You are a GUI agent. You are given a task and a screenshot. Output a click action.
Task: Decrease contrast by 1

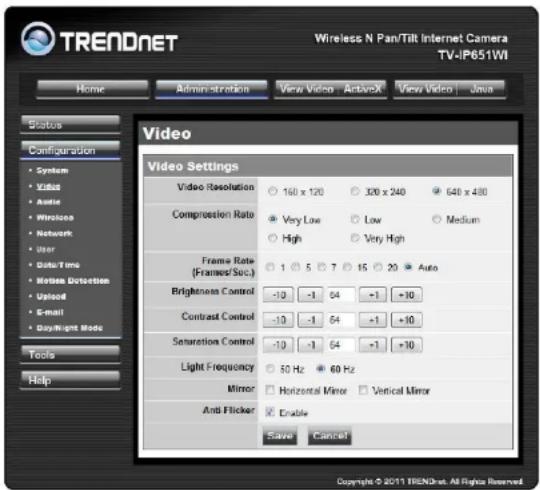[310, 320]
